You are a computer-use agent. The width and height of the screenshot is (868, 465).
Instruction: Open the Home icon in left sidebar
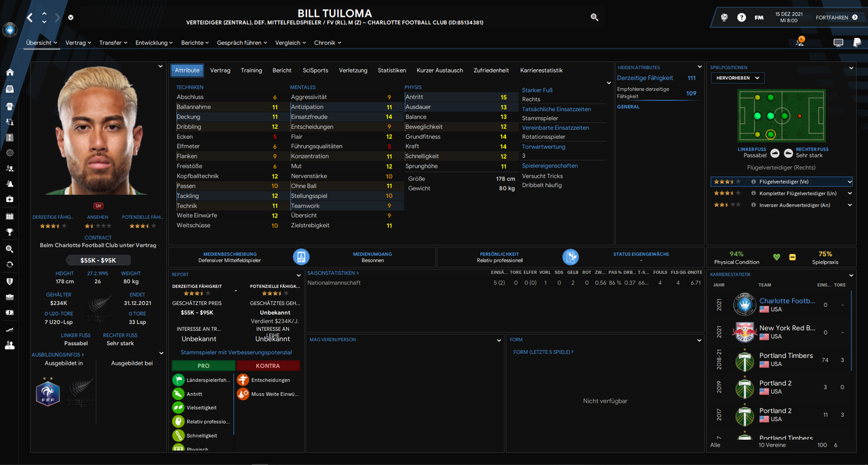pos(9,73)
